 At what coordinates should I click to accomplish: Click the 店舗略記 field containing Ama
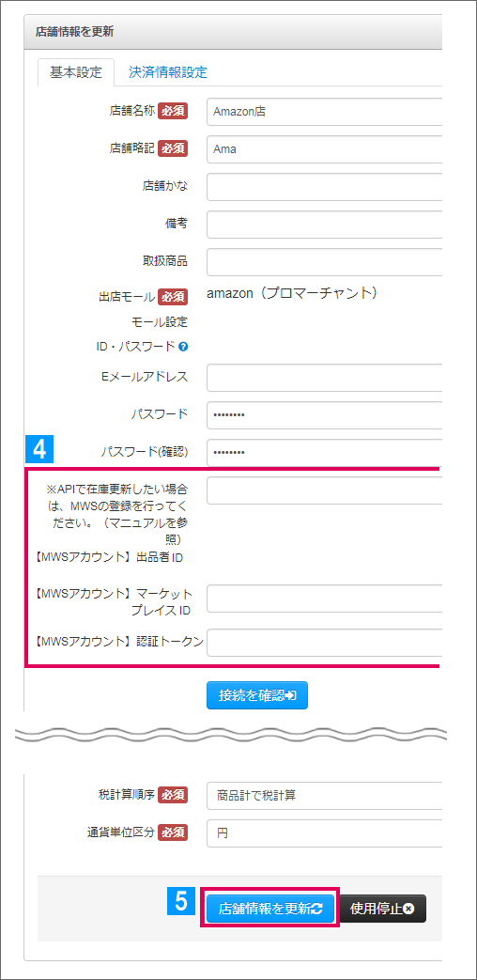point(324,149)
